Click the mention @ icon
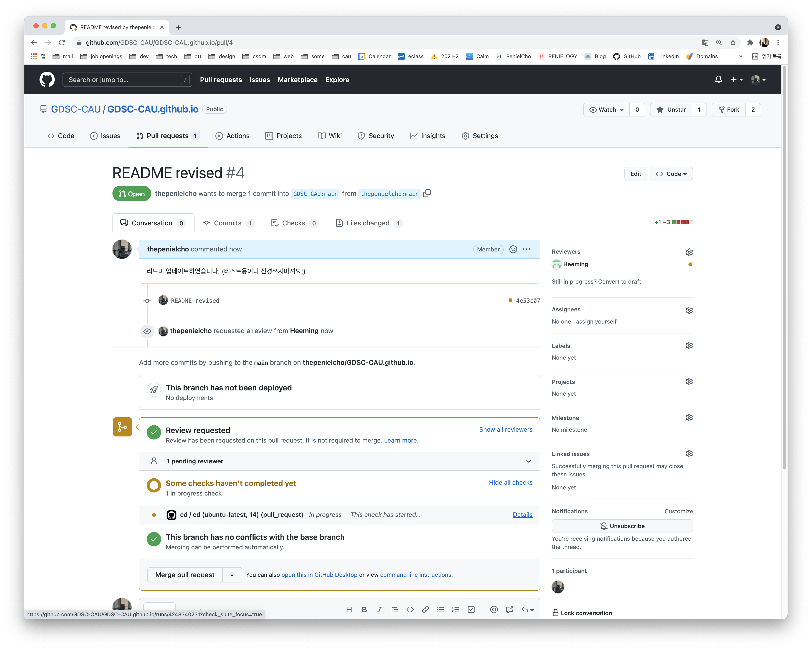 click(494, 610)
